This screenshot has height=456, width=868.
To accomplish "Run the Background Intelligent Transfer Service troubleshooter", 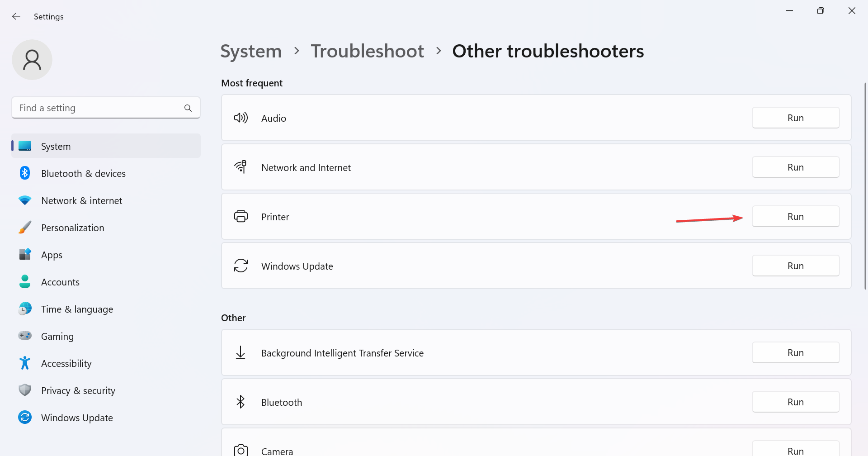I will coord(796,353).
